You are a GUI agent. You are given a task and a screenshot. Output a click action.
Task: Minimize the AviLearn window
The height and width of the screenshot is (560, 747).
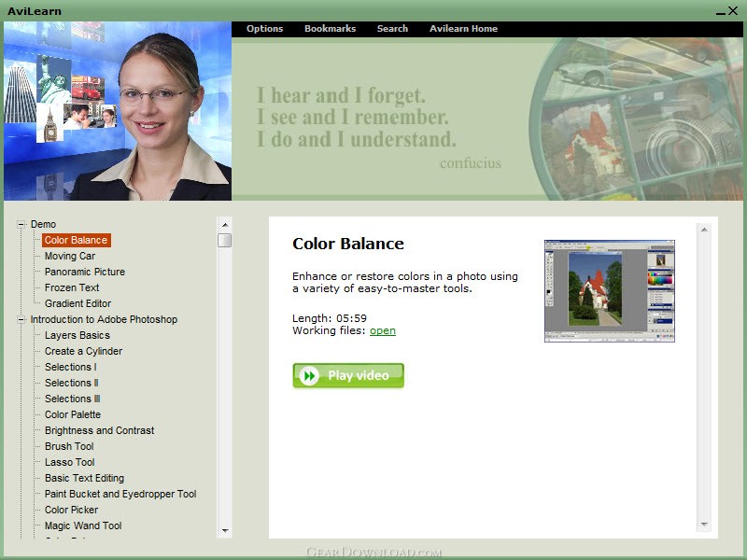[x=720, y=12]
